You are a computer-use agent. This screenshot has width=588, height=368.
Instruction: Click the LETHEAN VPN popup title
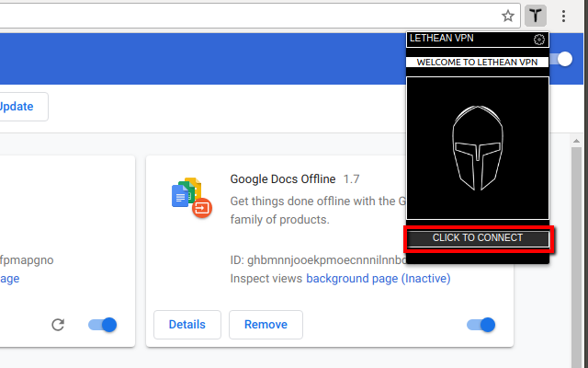[442, 39]
